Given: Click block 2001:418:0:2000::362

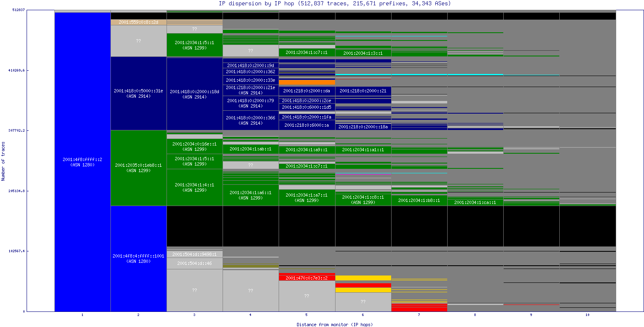Looking at the screenshot, I should coord(250,72).
